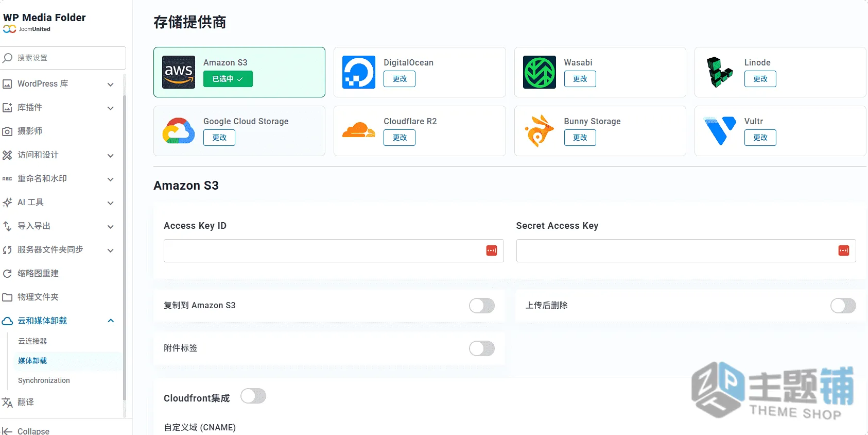Click the 服务器文件夹同步 sync icon
868x435 pixels.
click(x=7, y=250)
